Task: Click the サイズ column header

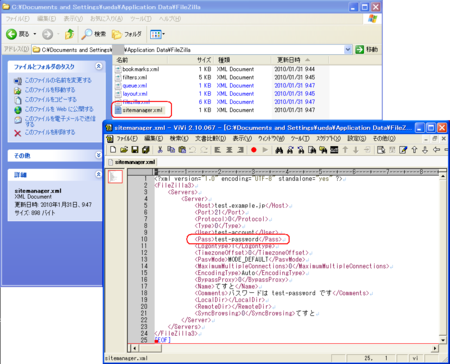Action: coord(190,60)
